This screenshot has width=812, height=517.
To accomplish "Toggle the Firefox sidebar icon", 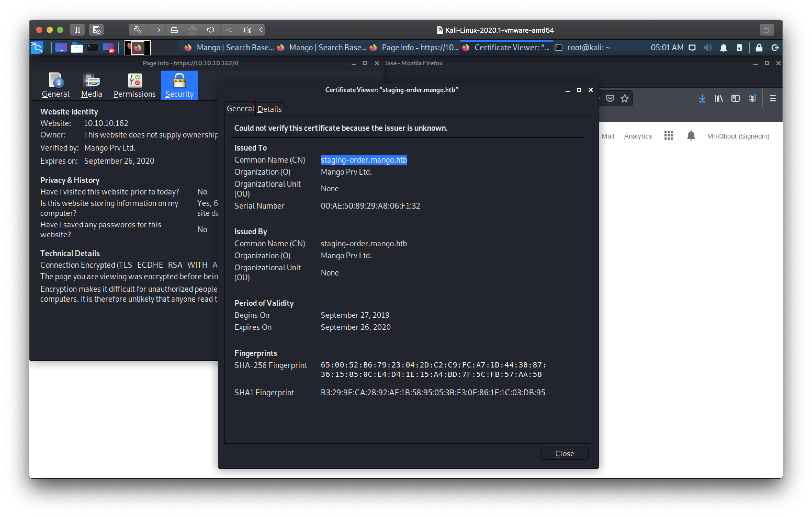I will point(735,99).
